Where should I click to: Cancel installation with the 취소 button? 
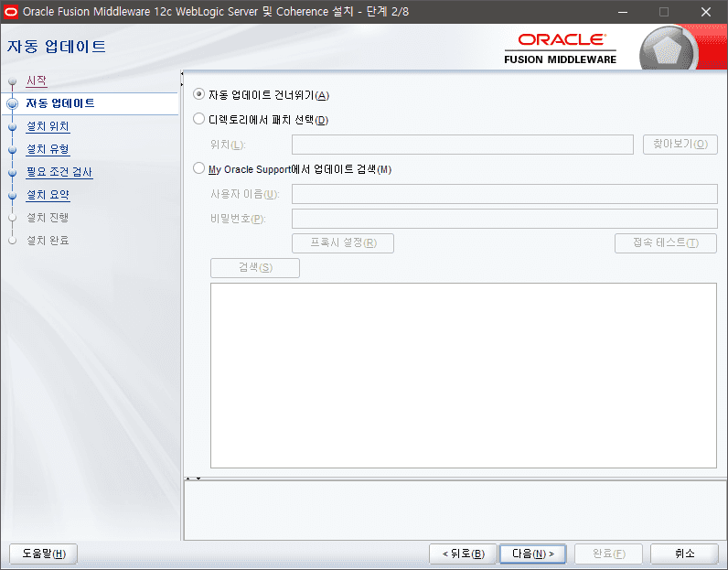pos(684,554)
